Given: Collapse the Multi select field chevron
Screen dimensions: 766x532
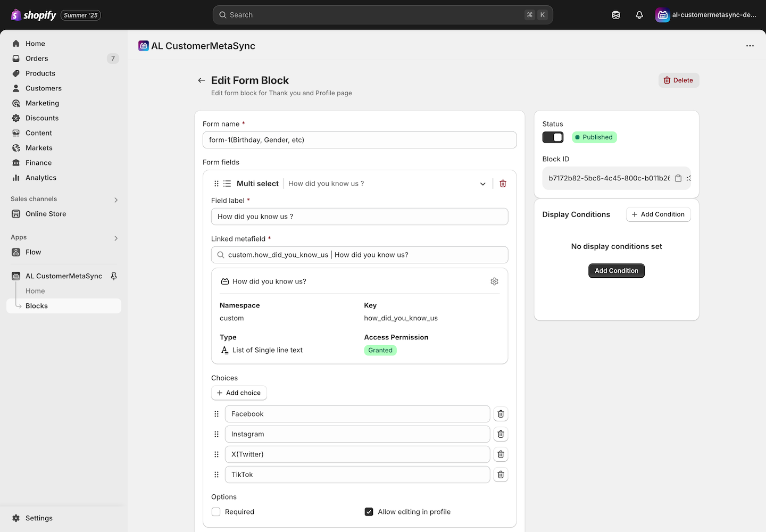Looking at the screenshot, I should click(483, 184).
